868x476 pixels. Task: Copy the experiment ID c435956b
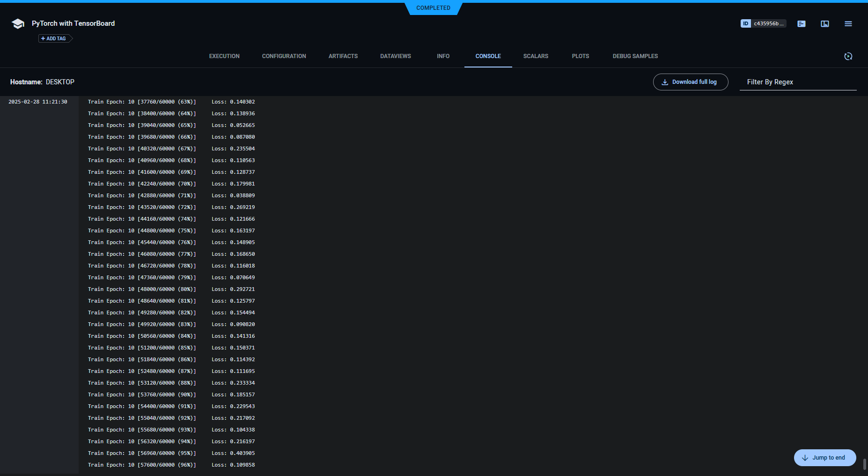point(763,23)
